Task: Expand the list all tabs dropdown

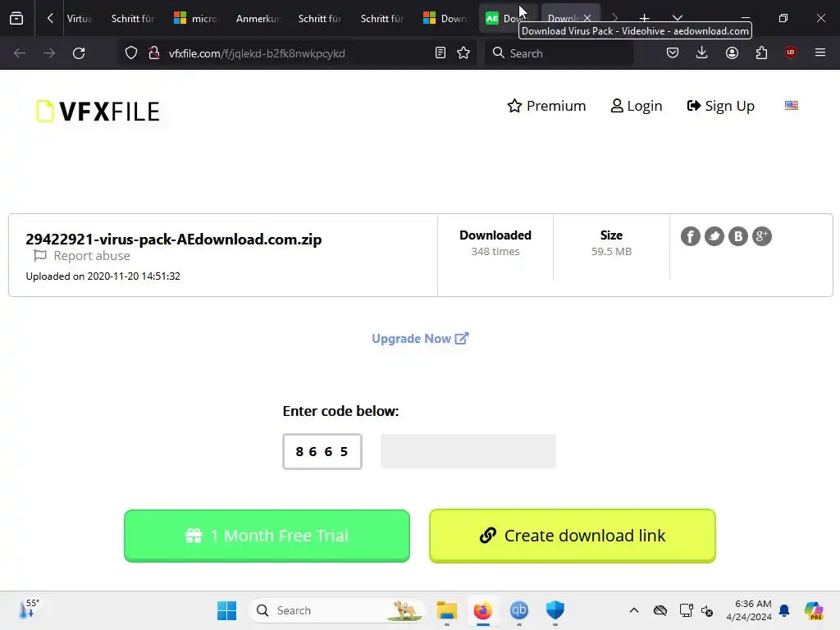Action: coord(677,18)
